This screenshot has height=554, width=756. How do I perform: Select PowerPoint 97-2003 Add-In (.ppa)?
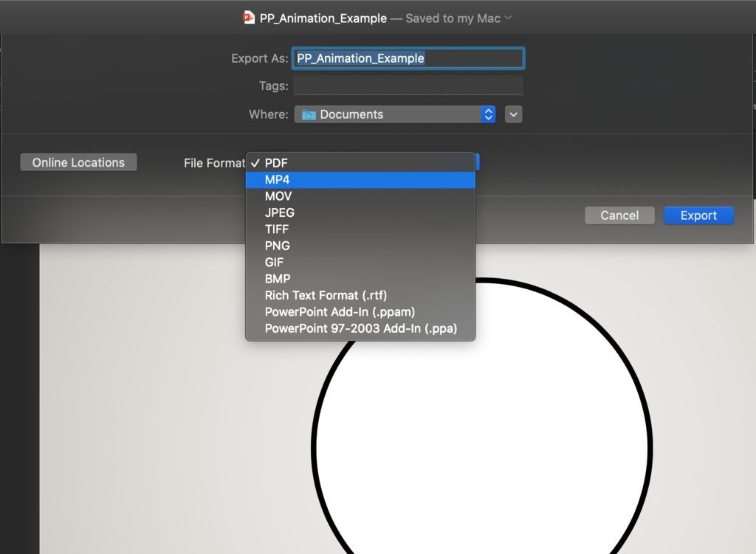360,328
